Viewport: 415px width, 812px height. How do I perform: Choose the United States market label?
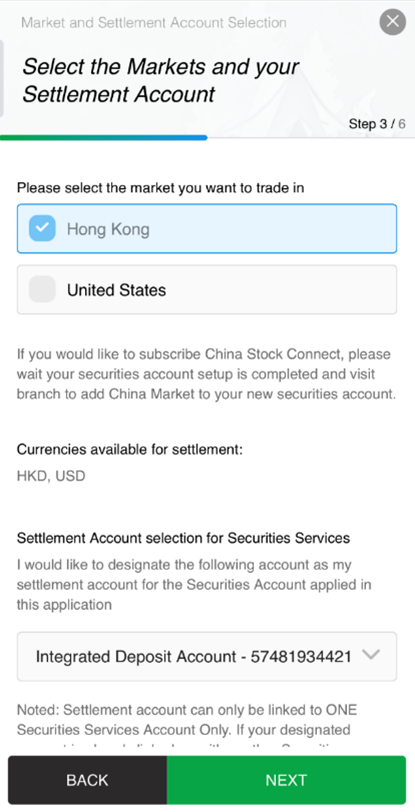[x=117, y=290]
